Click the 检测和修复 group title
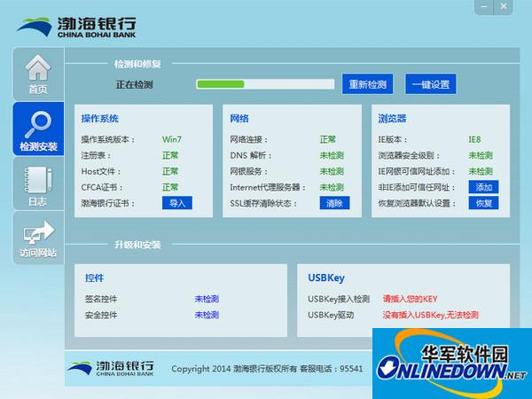Image resolution: width=532 pixels, height=399 pixels. [137, 64]
